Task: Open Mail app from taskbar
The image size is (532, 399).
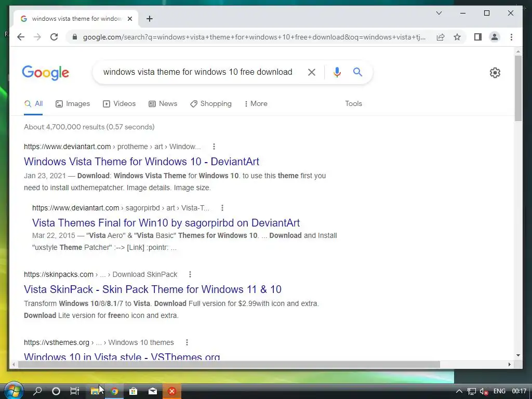Action: pos(153,391)
